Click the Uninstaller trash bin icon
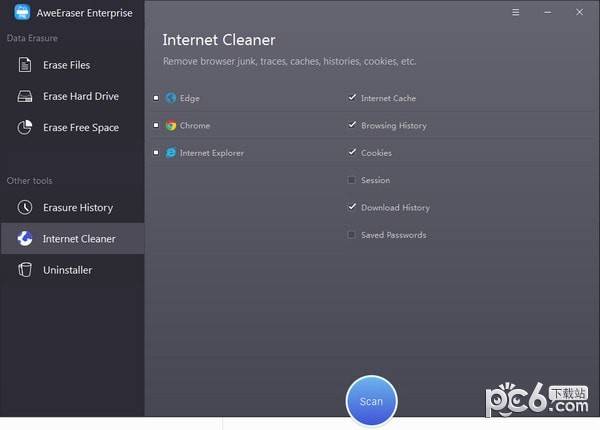600x430 pixels. pos(25,270)
